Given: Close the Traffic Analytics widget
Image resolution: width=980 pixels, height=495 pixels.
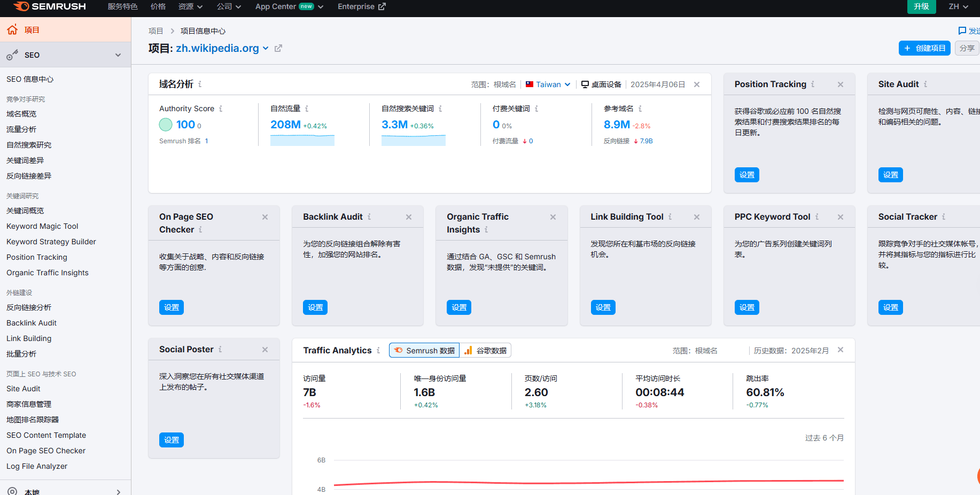Looking at the screenshot, I should 841,350.
